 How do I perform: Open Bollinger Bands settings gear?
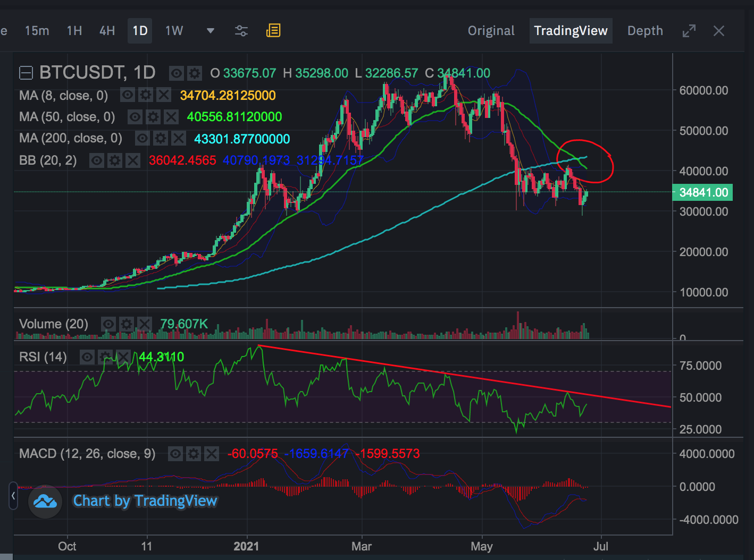click(x=115, y=160)
